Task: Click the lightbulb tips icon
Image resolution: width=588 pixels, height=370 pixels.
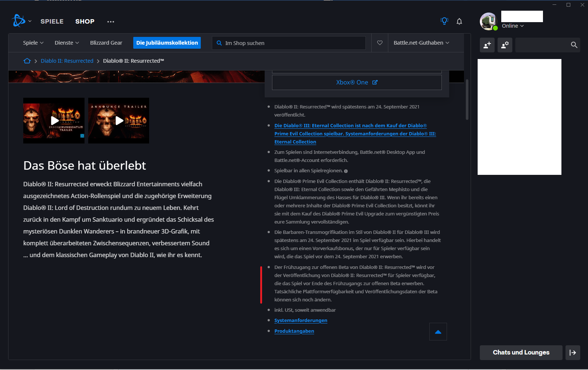Action: tap(444, 21)
